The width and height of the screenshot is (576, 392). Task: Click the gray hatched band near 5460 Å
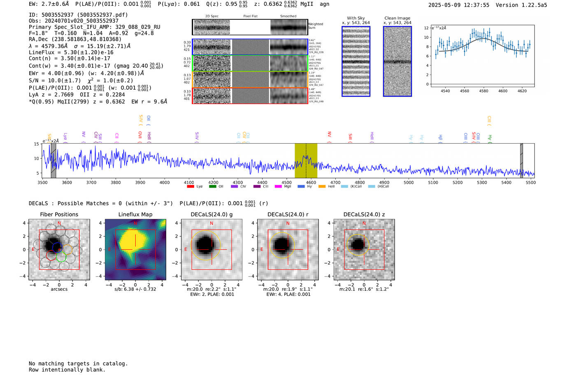pyautogui.click(x=521, y=160)
